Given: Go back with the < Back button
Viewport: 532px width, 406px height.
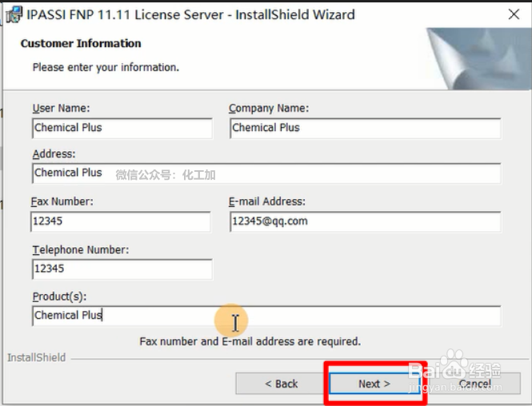Looking at the screenshot, I should point(282,384).
